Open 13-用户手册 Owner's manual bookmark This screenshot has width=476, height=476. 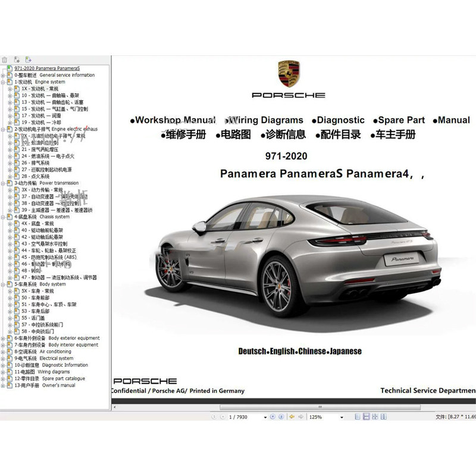coord(45,385)
